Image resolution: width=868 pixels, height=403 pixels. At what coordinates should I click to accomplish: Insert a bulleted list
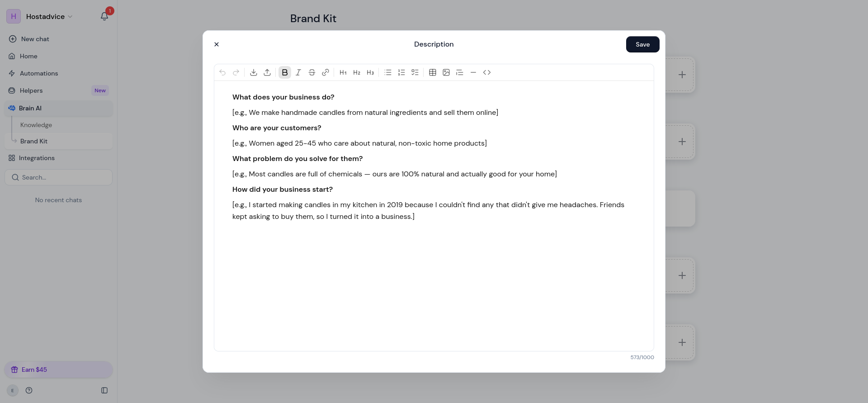(388, 72)
